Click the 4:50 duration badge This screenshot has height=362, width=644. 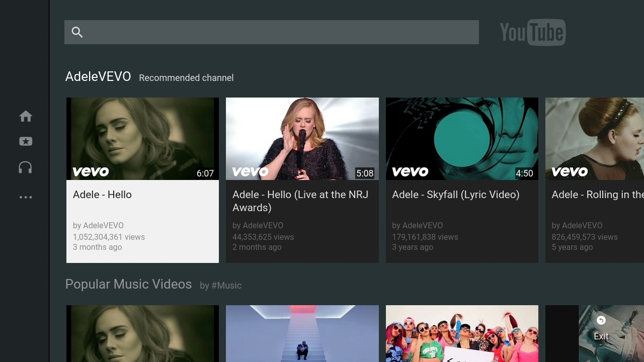coord(524,173)
